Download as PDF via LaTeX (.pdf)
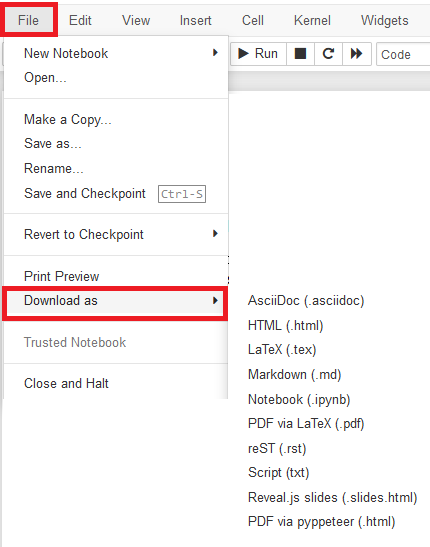This screenshot has height=547, width=430. tap(306, 424)
